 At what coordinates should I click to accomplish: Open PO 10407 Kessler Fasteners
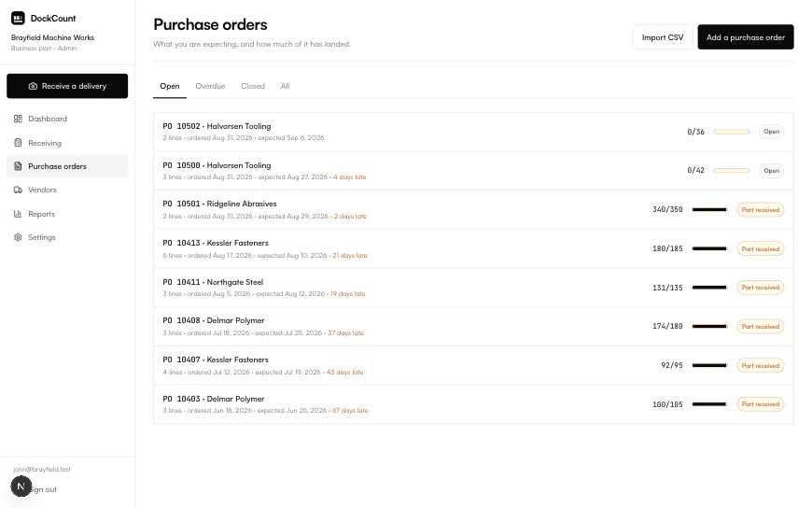(x=473, y=365)
